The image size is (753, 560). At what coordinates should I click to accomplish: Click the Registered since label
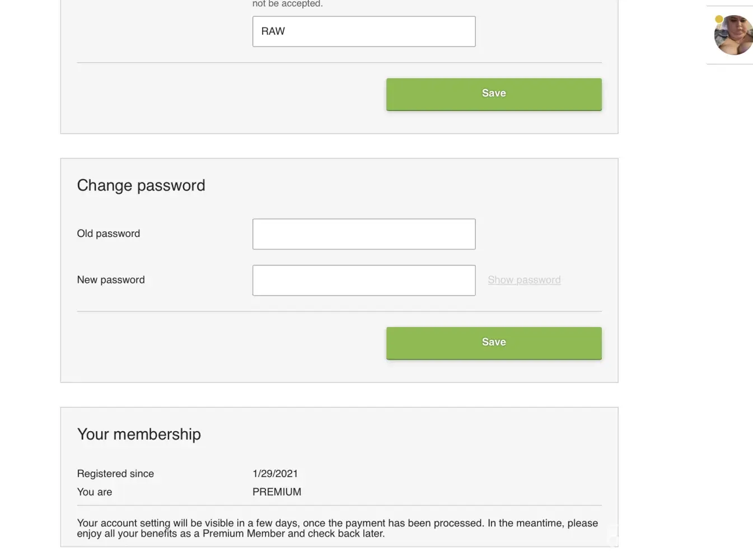(115, 474)
